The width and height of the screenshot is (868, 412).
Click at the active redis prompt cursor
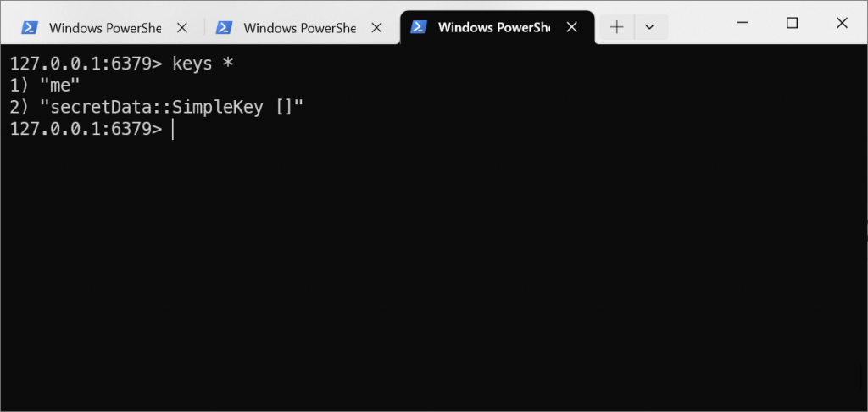[x=173, y=129]
